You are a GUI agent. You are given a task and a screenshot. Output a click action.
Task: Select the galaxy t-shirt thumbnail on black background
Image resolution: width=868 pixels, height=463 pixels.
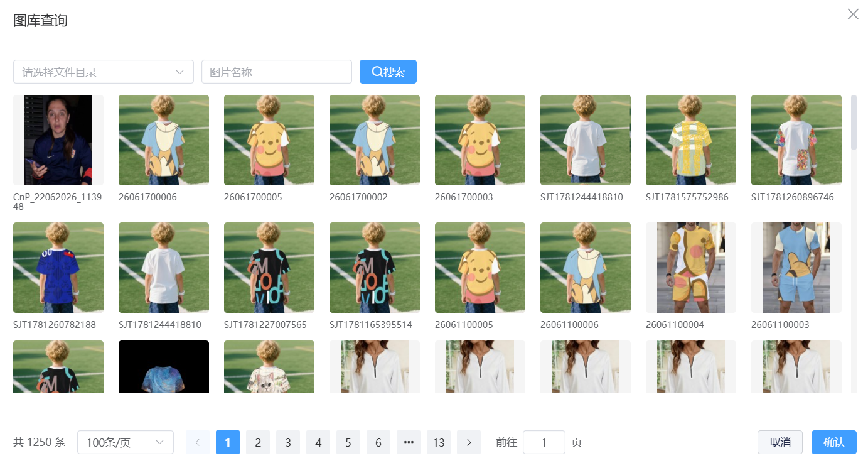164,367
